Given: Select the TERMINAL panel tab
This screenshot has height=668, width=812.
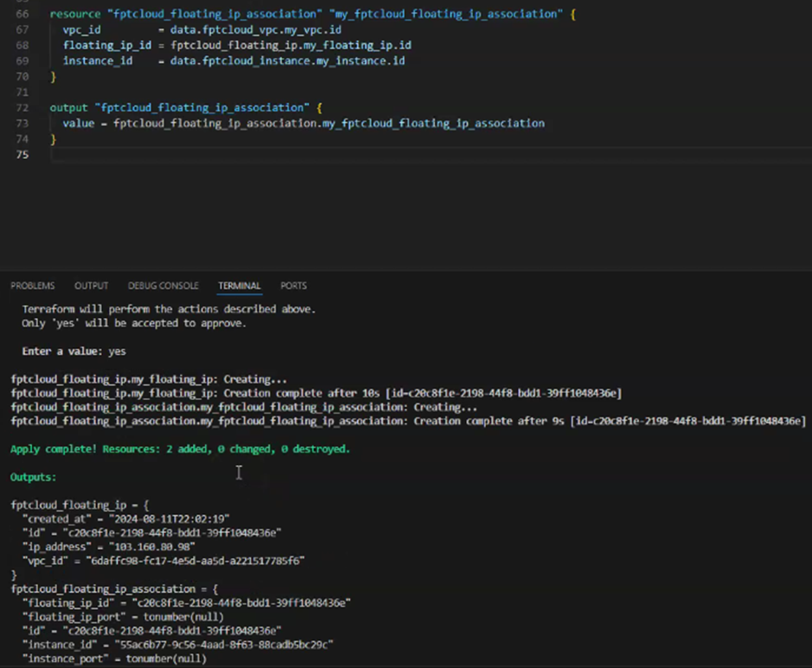Looking at the screenshot, I should [239, 286].
